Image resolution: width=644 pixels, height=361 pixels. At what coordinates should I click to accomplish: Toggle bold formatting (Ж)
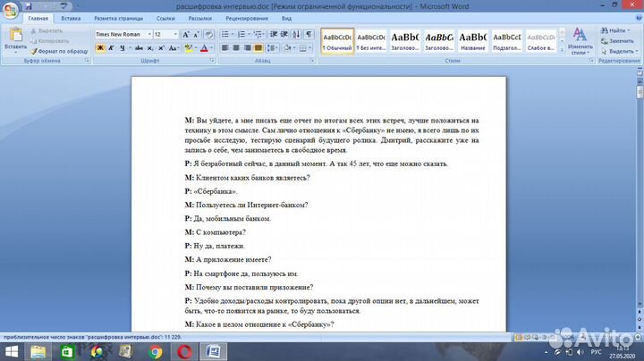pyautogui.click(x=99, y=48)
